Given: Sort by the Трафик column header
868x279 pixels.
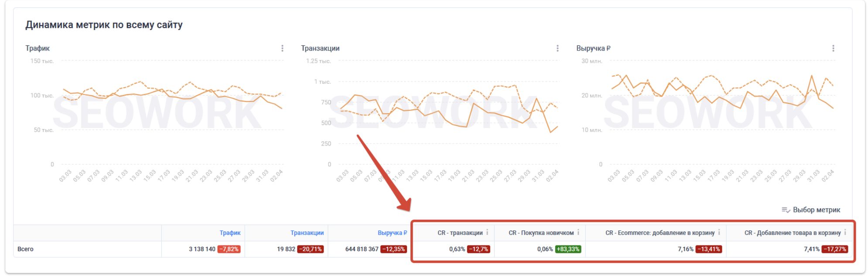Looking at the screenshot, I should (230, 233).
